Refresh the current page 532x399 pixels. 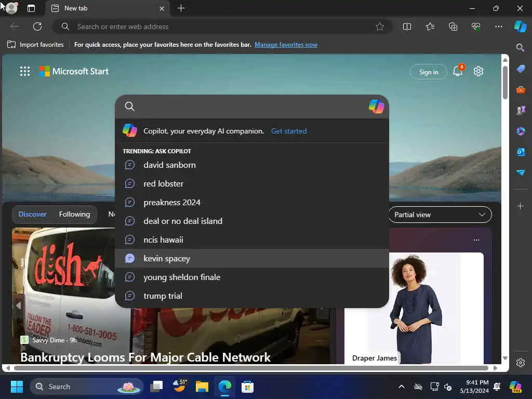coord(37,26)
